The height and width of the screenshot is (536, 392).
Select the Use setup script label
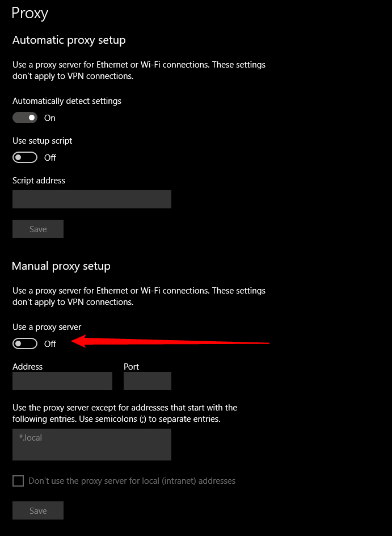[42, 140]
